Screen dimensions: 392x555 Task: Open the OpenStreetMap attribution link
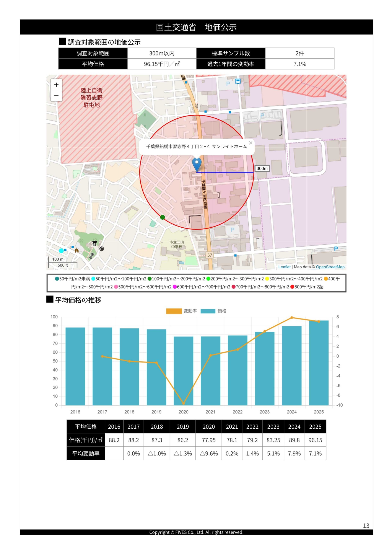coord(330,267)
